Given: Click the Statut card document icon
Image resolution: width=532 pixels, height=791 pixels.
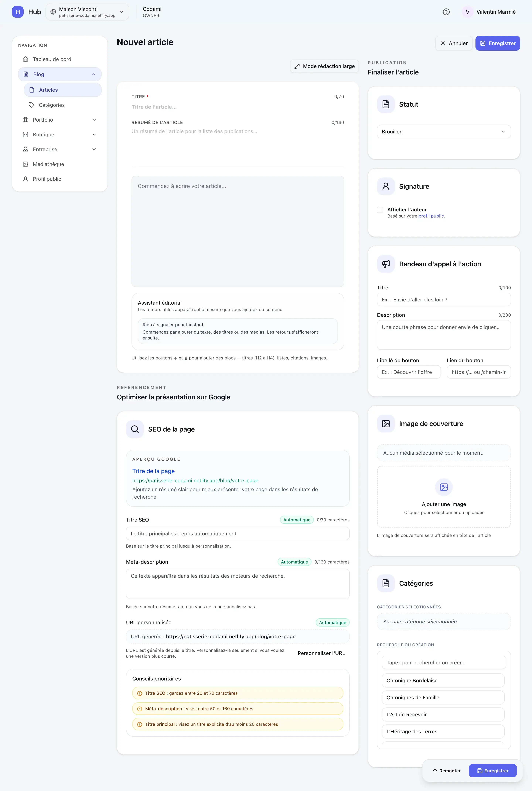Looking at the screenshot, I should click(386, 104).
